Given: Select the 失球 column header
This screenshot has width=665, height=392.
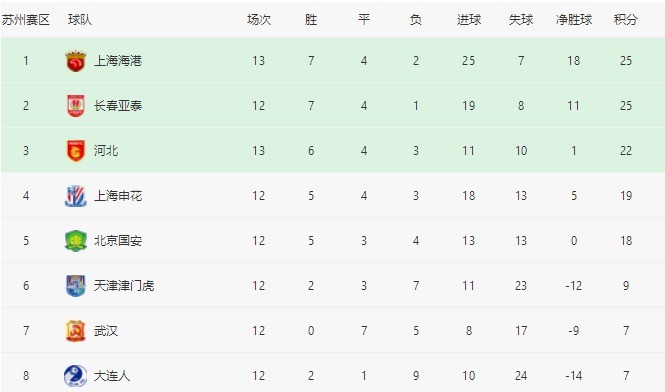Looking at the screenshot, I should coord(521,20).
